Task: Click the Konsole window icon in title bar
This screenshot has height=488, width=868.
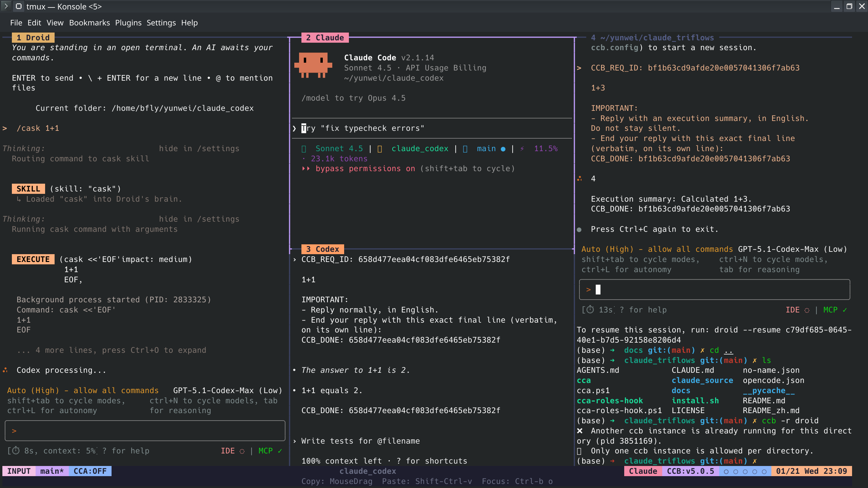Action: click(19, 6)
